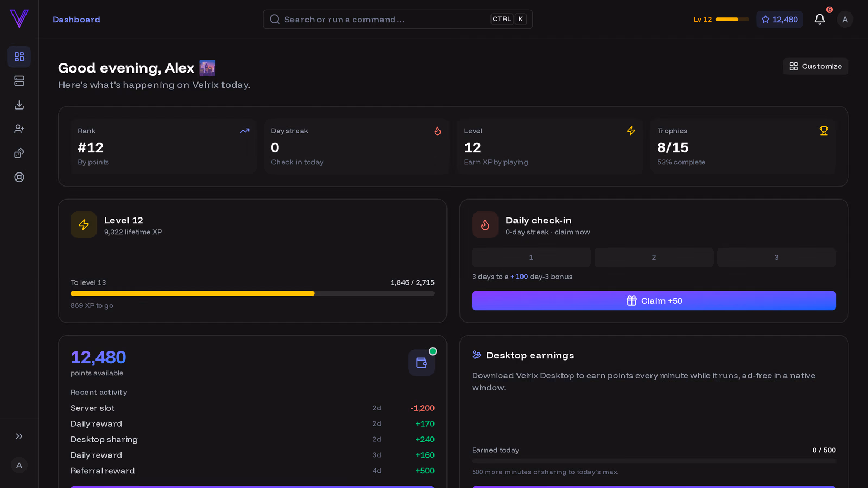Click the Claim +50 button
The height and width of the screenshot is (488, 868).
coord(654,300)
